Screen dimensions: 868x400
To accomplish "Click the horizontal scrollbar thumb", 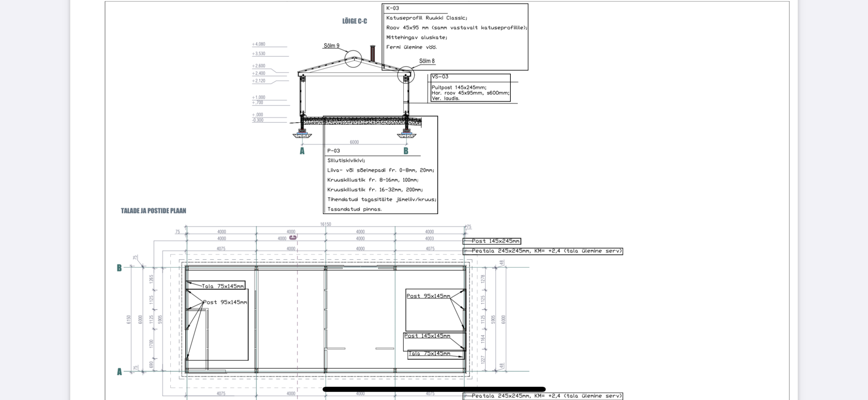I will pos(434,389).
